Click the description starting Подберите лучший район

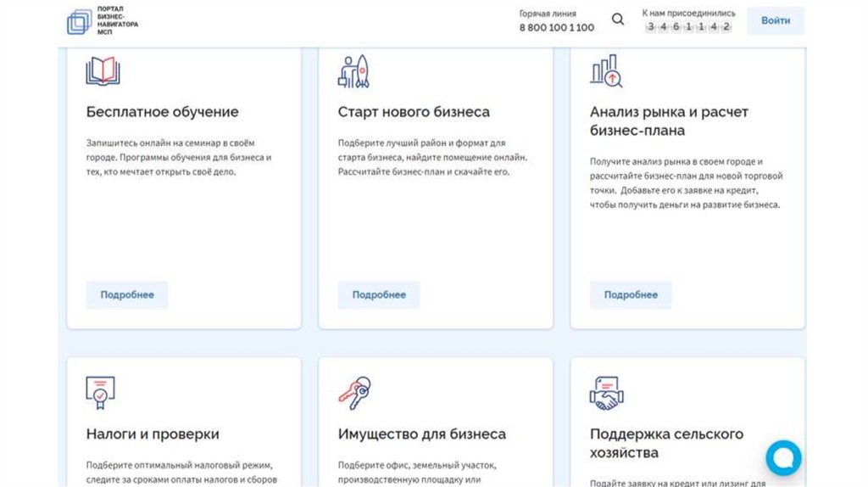point(432,157)
